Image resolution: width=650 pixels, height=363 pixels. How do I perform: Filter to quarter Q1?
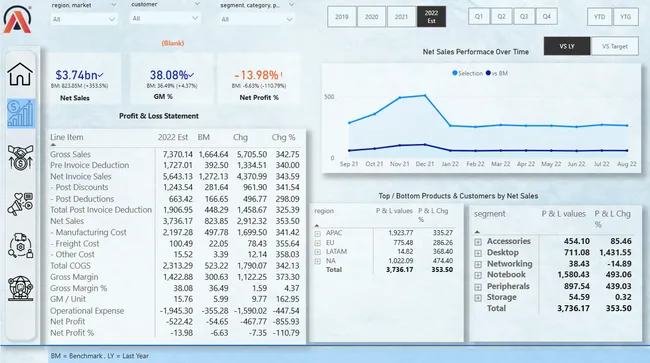[479, 17]
